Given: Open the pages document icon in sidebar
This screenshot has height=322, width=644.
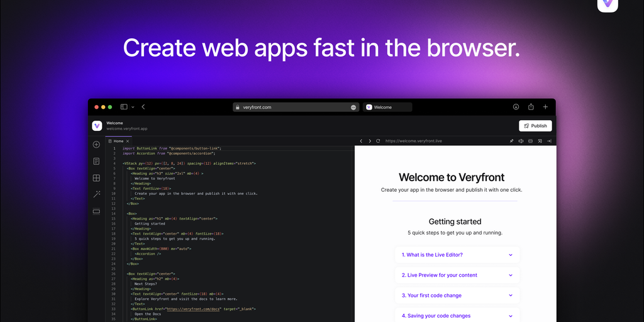Looking at the screenshot, I should [x=96, y=162].
